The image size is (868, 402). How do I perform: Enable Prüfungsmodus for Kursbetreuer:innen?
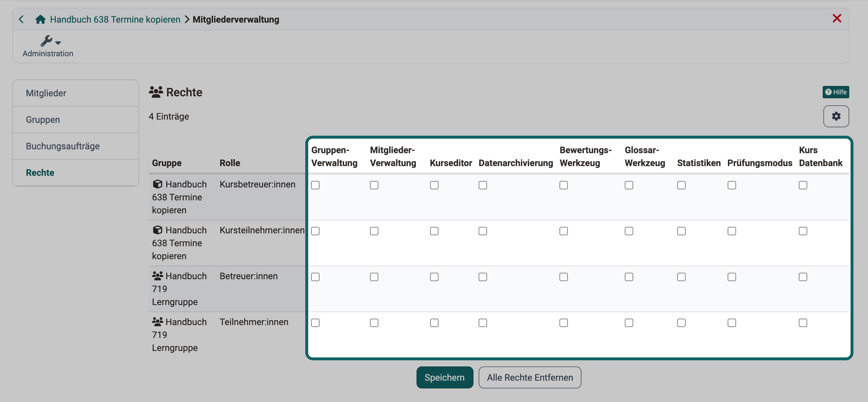point(732,185)
